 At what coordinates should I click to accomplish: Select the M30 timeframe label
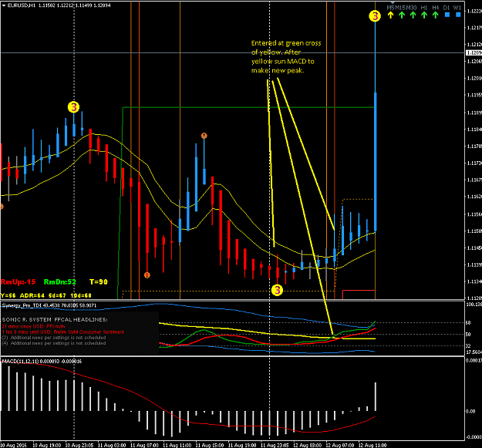[412, 8]
